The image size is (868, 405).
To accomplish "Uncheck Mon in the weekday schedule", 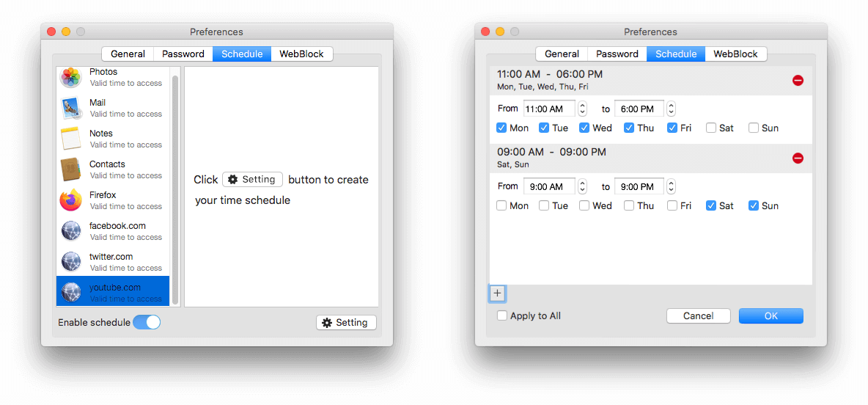I will tap(501, 128).
